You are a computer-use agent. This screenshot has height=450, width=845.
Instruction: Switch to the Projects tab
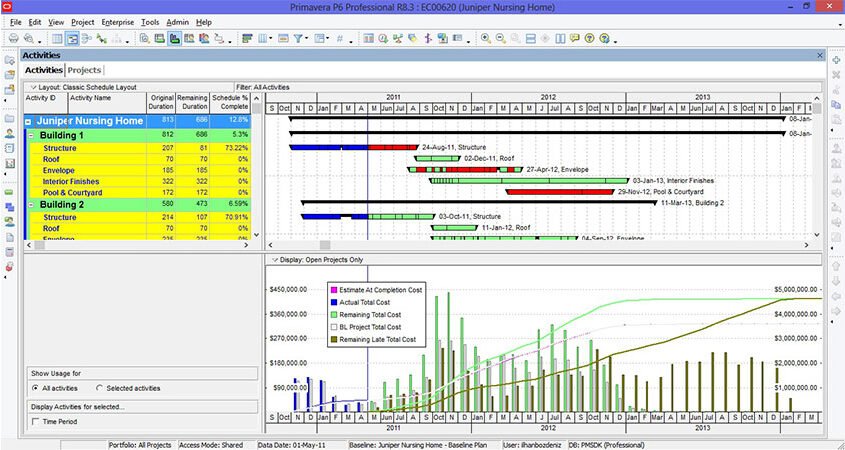click(85, 70)
